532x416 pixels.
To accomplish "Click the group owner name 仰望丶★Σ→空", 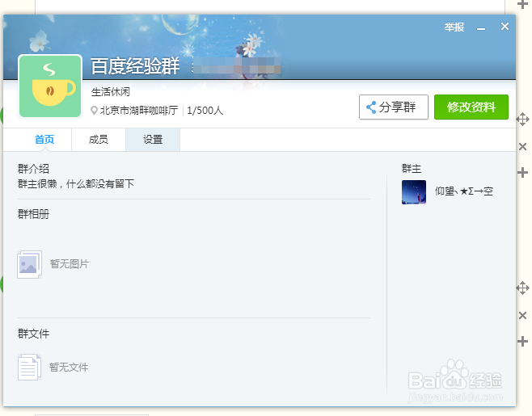I will click(x=464, y=191).
